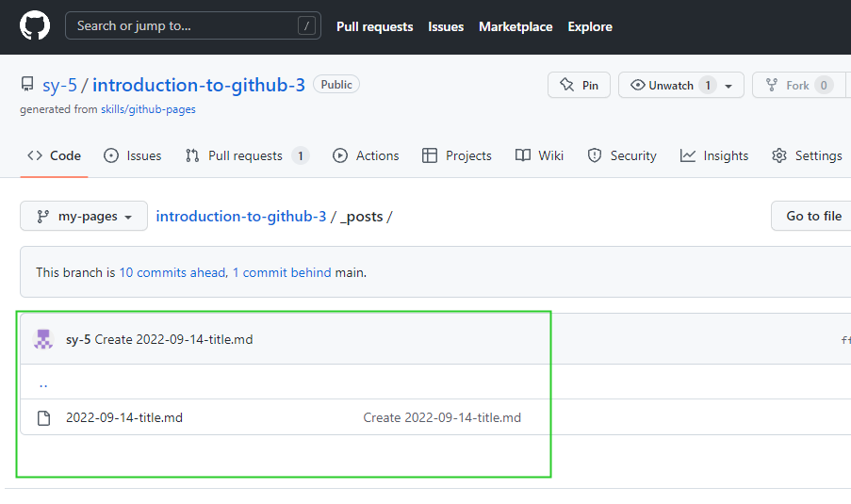Expand the Unwatch dropdown arrow
Viewport: 851px width, 504px height.
728,86
